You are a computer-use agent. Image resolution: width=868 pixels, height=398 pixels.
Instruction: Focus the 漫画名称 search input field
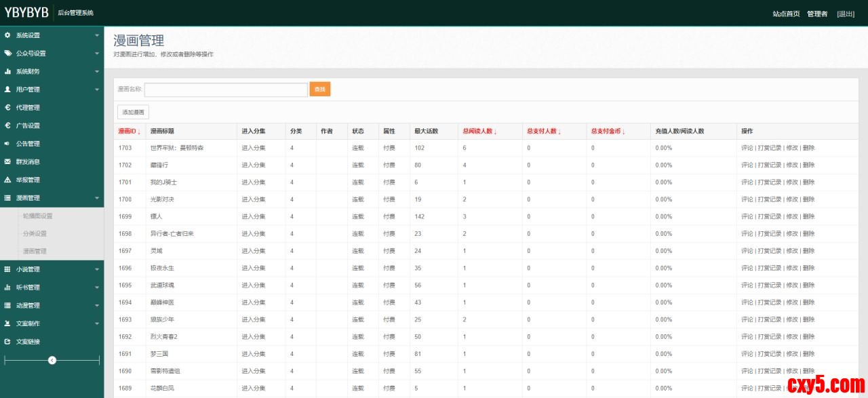click(226, 89)
